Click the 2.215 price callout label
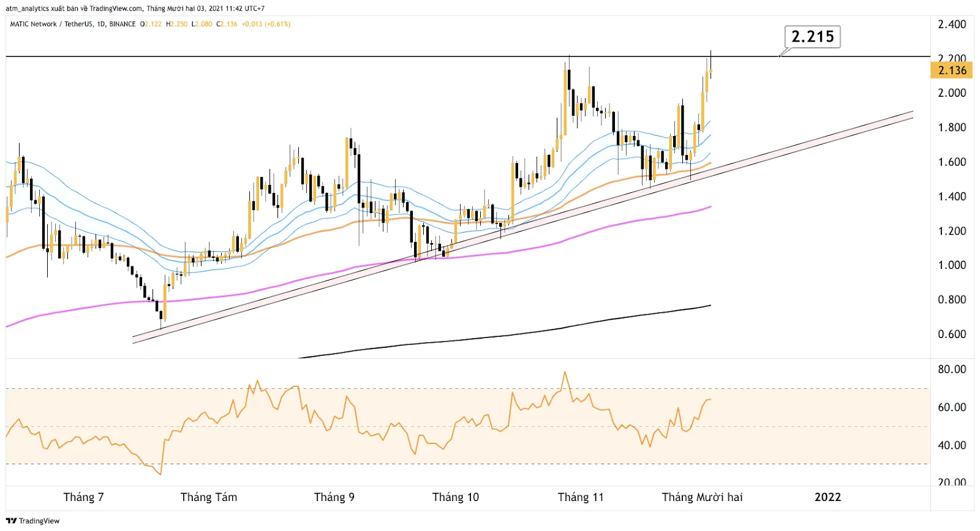This screenshot has width=980, height=531. point(813,37)
